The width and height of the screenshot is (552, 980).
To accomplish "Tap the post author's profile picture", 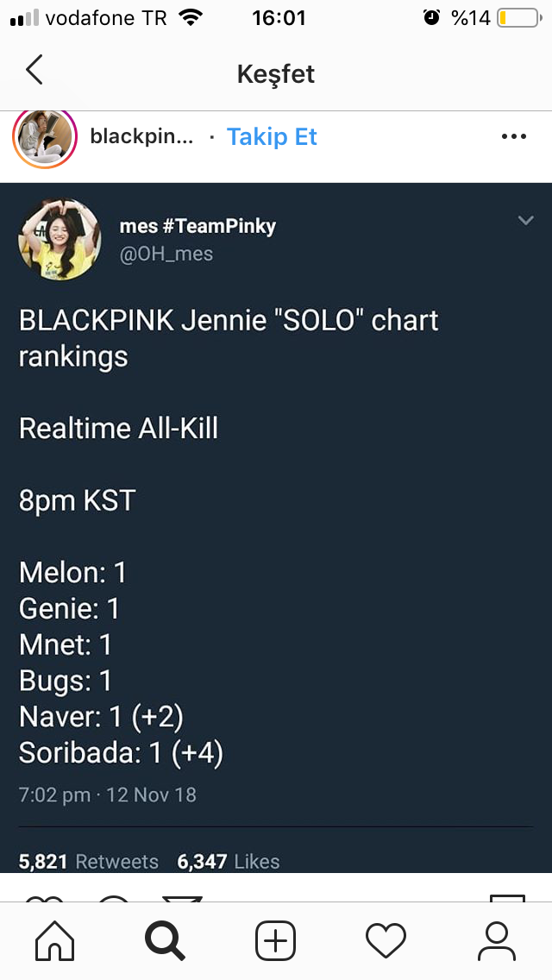I will pyautogui.click(x=45, y=138).
